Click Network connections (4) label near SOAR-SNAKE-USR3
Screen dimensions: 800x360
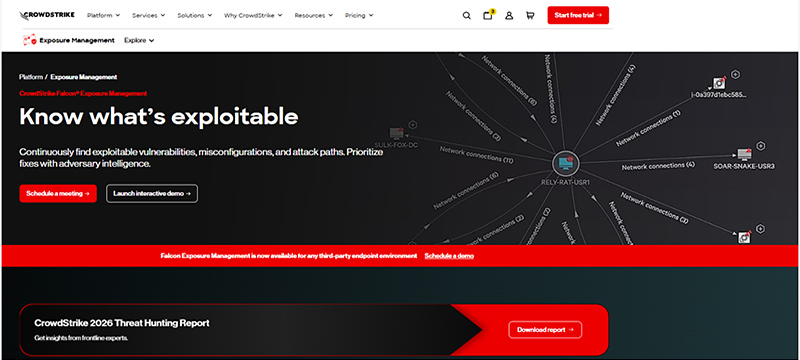(658, 166)
